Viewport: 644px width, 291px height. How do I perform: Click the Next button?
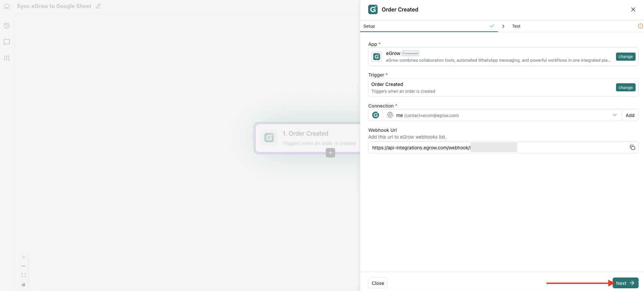[625, 283]
